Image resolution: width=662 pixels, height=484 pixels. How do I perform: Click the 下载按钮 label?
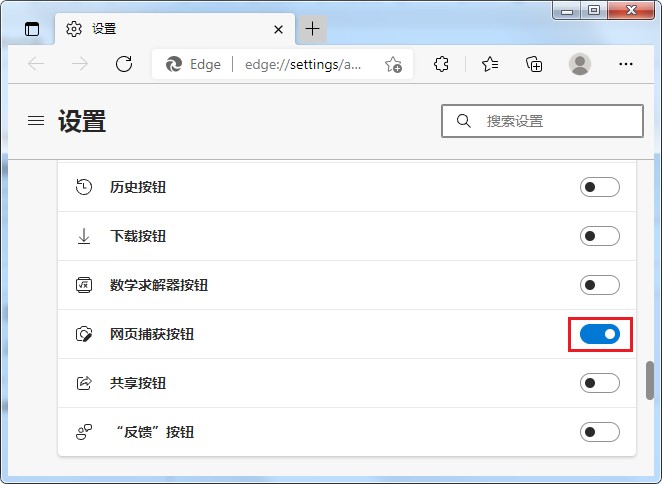pyautogui.click(x=138, y=236)
